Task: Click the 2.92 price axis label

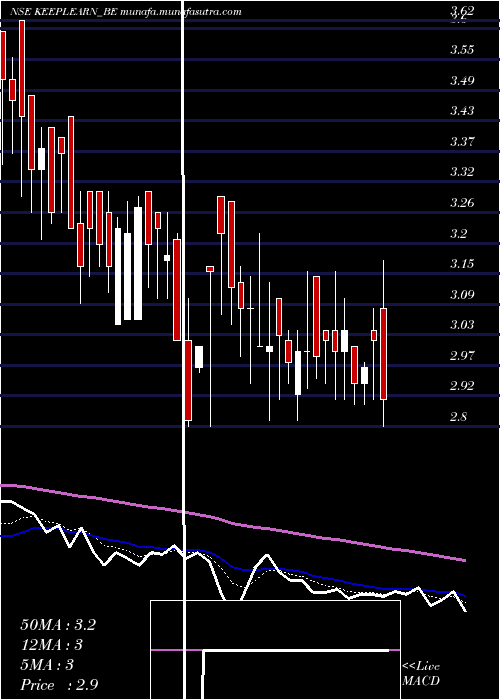Action: (x=462, y=386)
